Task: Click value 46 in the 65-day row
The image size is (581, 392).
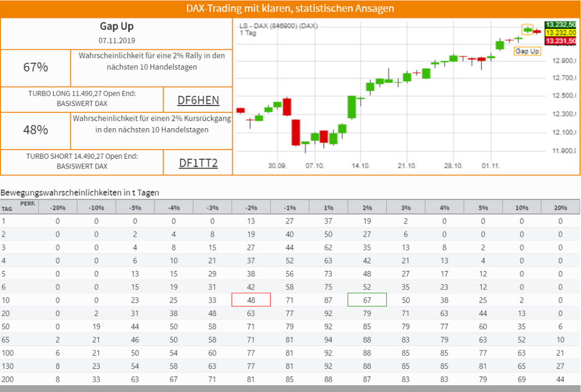Action: click(x=135, y=340)
